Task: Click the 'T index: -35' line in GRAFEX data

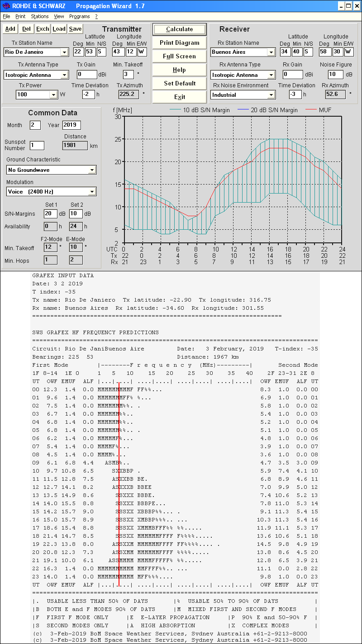Action: [x=54, y=292]
